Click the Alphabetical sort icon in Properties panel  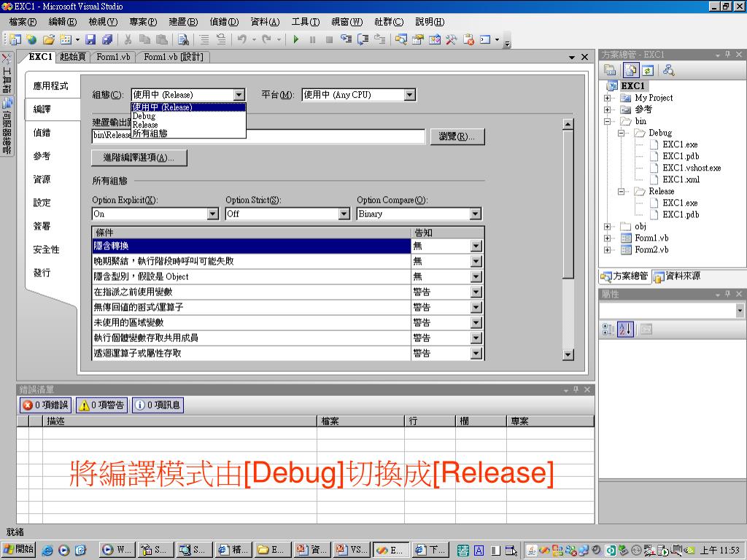point(625,329)
